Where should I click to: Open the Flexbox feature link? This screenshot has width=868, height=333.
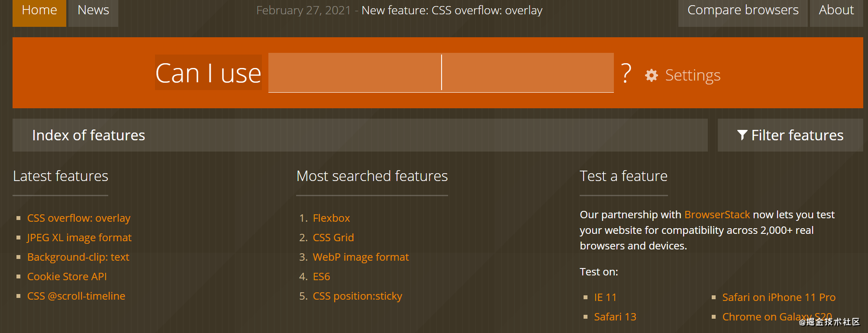click(331, 218)
